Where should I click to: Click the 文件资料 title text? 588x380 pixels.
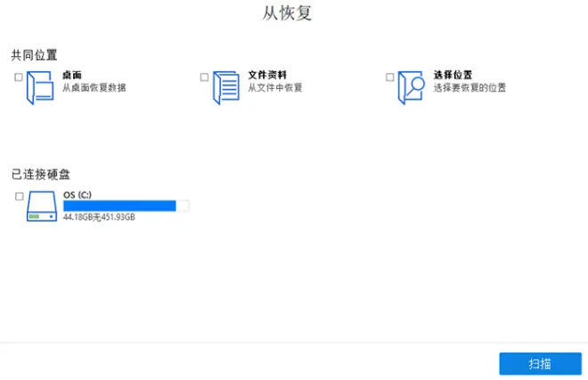[267, 75]
